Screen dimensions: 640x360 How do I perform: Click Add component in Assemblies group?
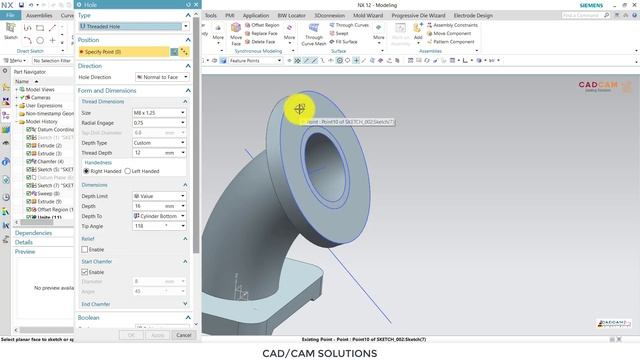coord(418,32)
